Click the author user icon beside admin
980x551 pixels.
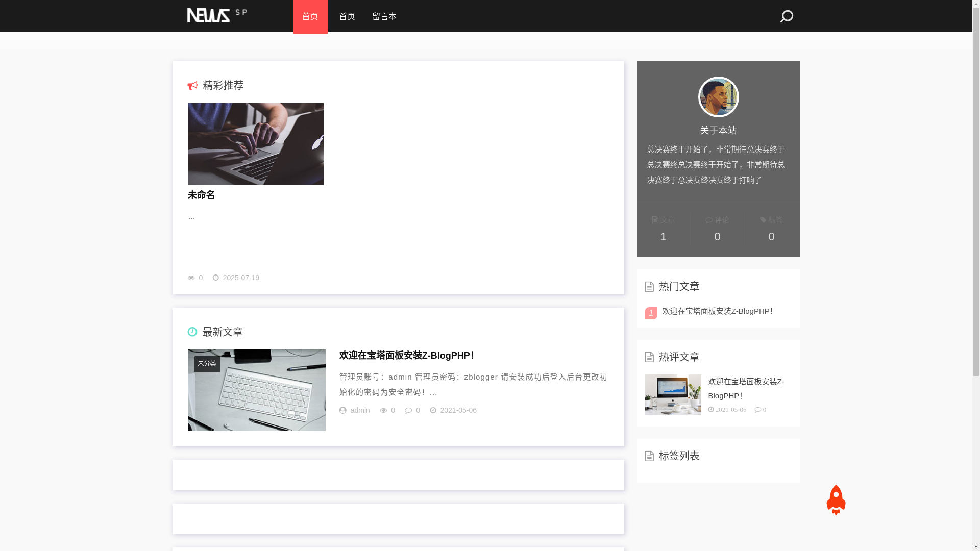pos(343,410)
